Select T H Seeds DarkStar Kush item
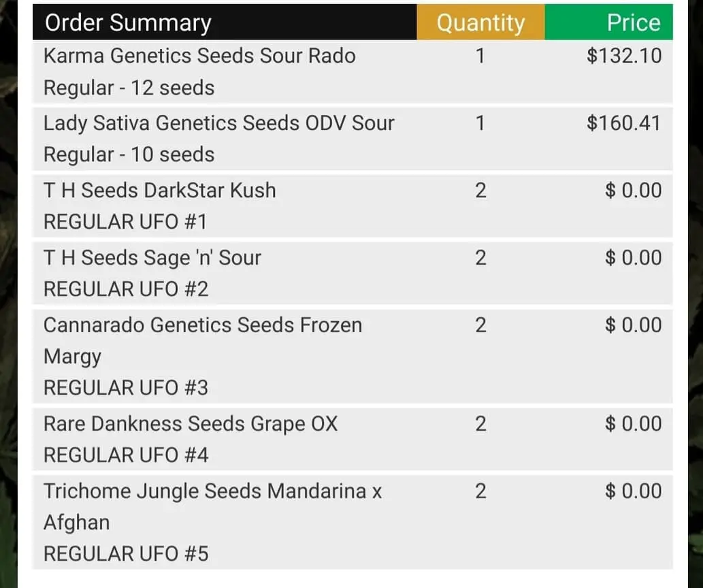Viewport: 703px width, 588px height. [x=160, y=190]
